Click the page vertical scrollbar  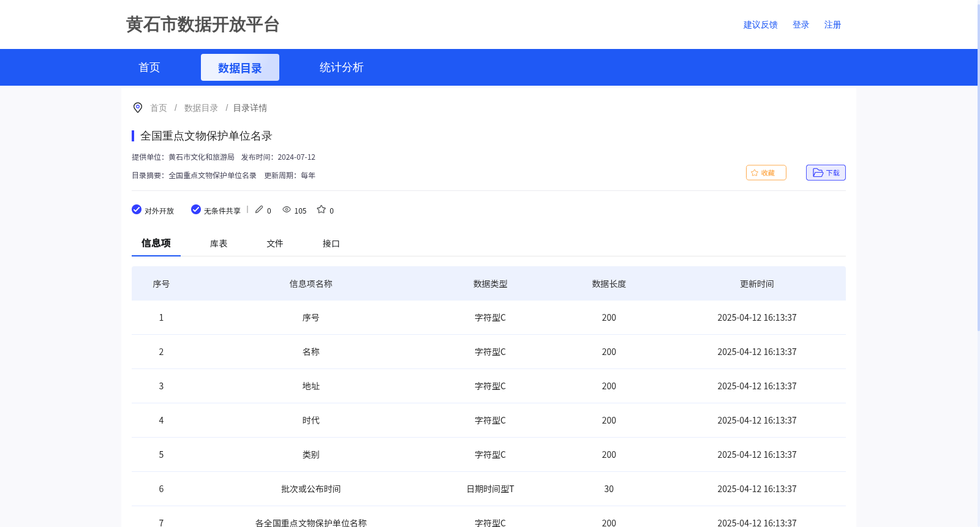pos(979,168)
